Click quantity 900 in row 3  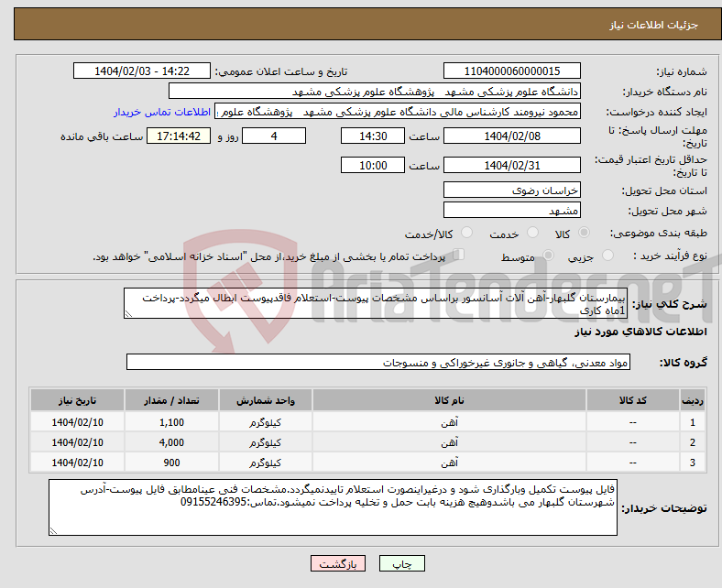(171, 463)
